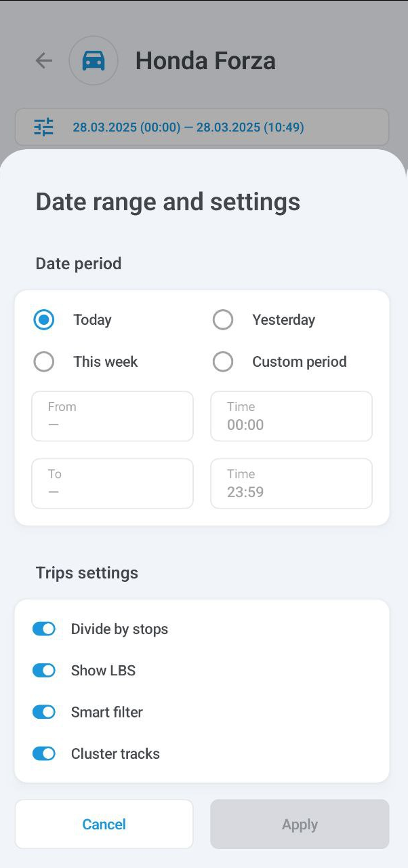Tap the car avatar icon next to Honda Forza
The width and height of the screenshot is (408, 868).
point(94,60)
